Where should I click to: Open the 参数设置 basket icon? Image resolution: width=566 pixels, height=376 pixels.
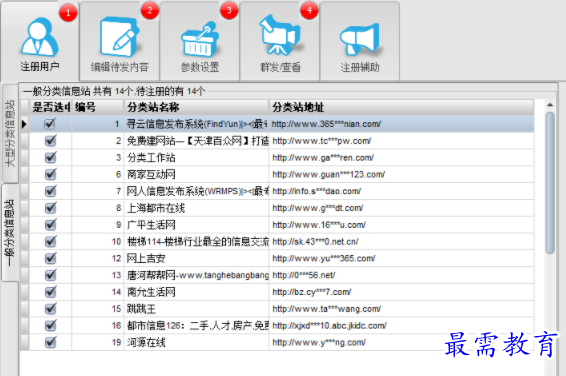coord(200,39)
